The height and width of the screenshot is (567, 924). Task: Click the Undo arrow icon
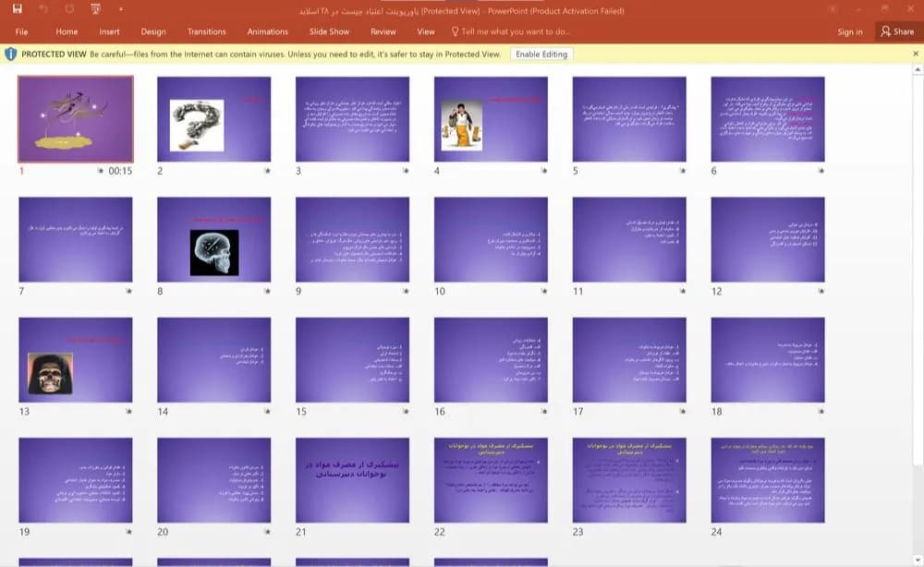43,9
